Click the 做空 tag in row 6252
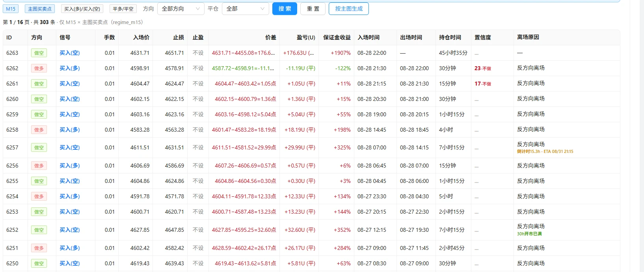Screen dimensions: 644x272 [x=39, y=230]
